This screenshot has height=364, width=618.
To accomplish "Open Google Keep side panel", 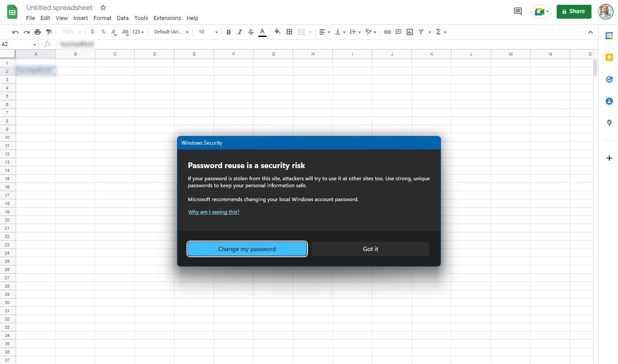I will pos(609,57).
